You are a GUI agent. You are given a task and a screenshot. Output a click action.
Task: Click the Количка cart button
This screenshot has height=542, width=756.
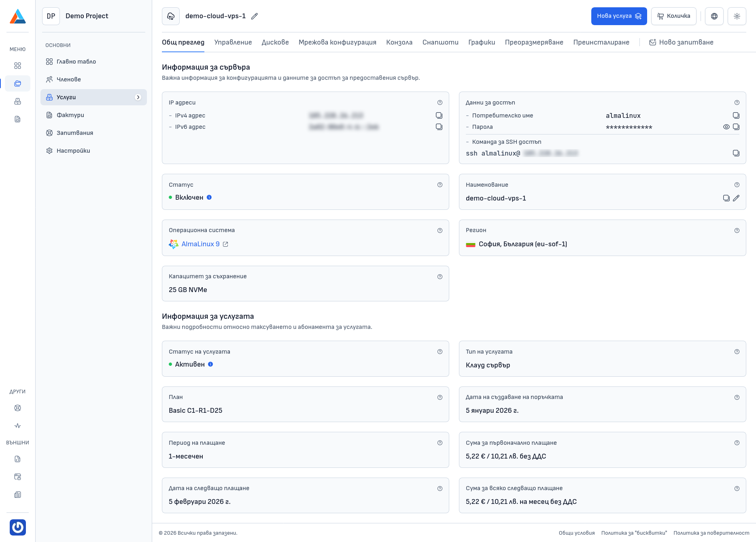point(673,16)
